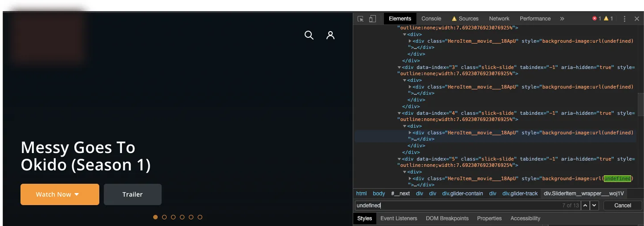Select the first carousel dot indicator
The height and width of the screenshot is (226, 644).
[x=155, y=217]
